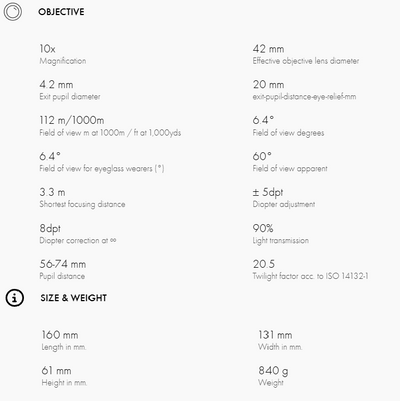Viewport: 400px width, 401px height.
Task: Select the OBJECTIVE section heading
Action: [x=61, y=12]
